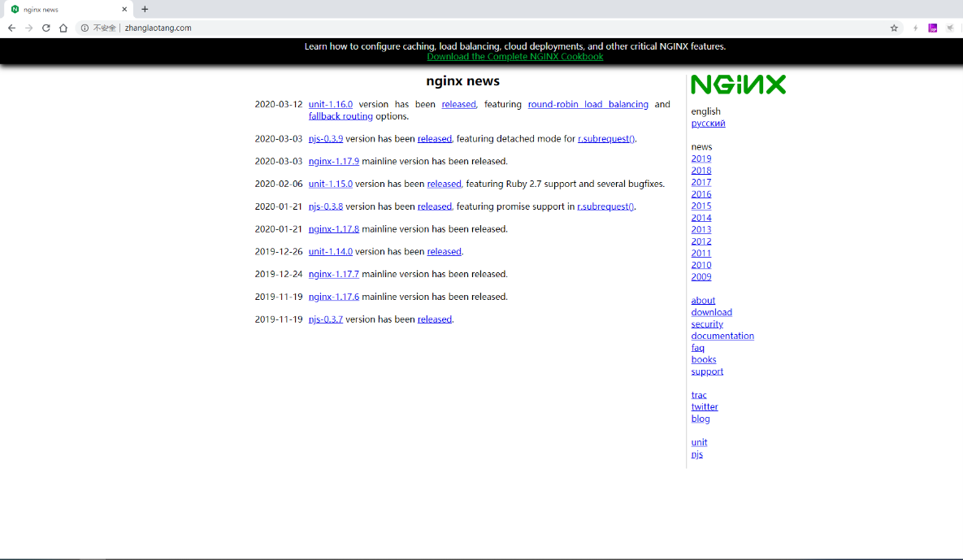
Task: Open the unit-1.14.0 link
Action: [x=331, y=252]
